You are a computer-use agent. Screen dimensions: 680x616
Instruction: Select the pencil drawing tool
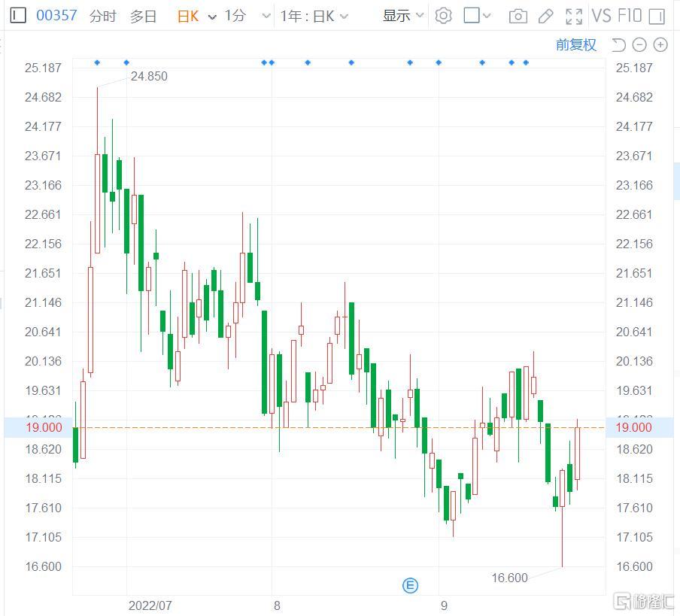click(546, 16)
